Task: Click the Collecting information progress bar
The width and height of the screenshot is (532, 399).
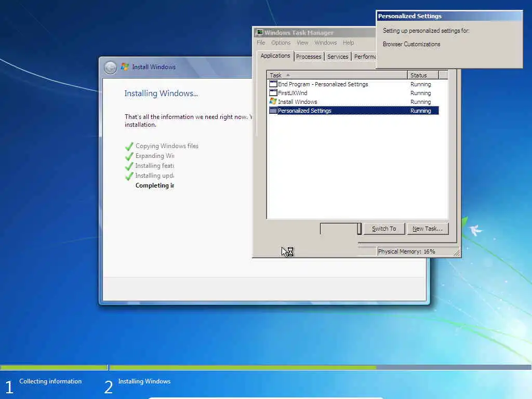Action: tap(54, 367)
